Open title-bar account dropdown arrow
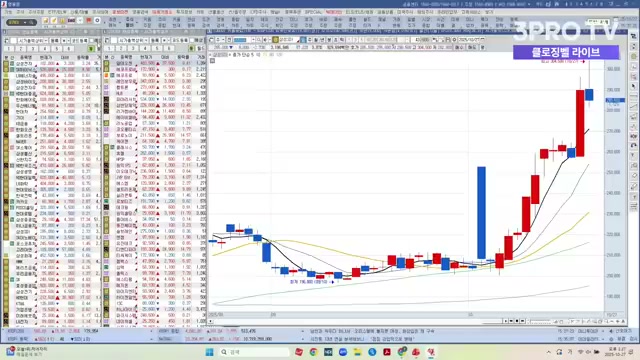The width and height of the screenshot is (640, 360). (529, 4)
